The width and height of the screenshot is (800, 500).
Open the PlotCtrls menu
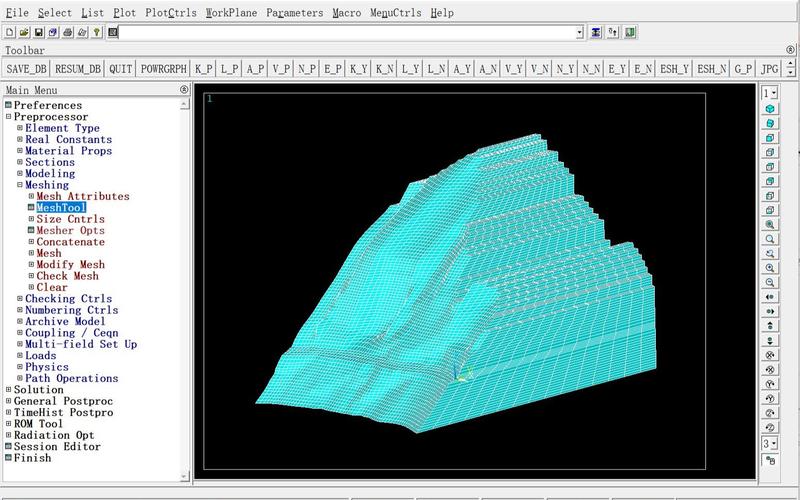click(170, 13)
